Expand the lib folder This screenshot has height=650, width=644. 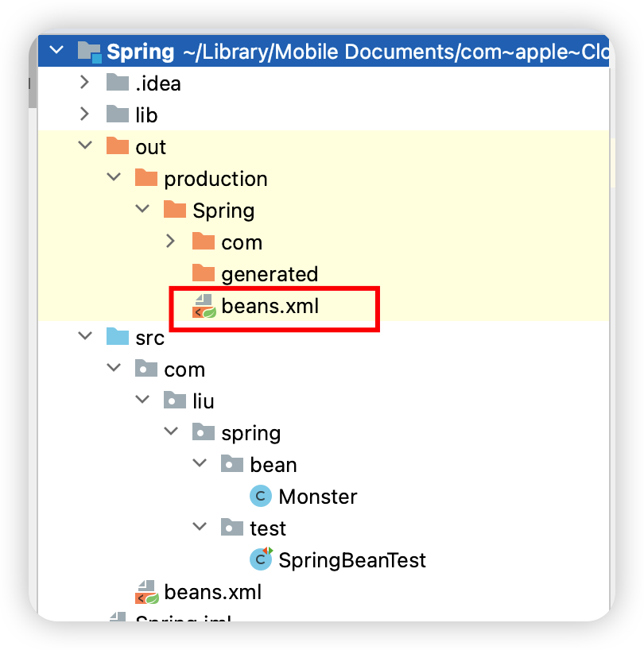tap(84, 114)
